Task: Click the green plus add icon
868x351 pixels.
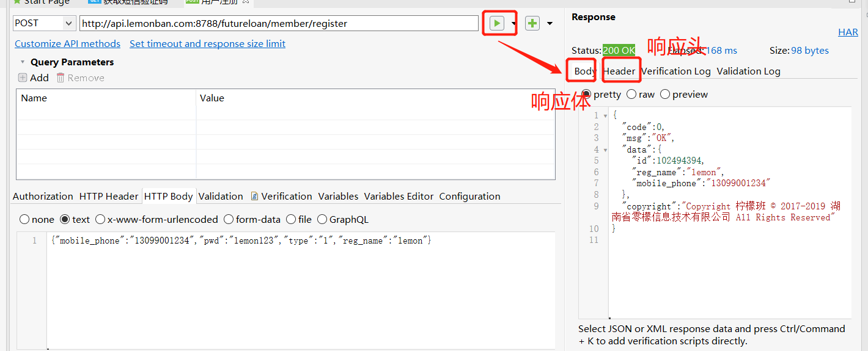Action: click(x=532, y=23)
